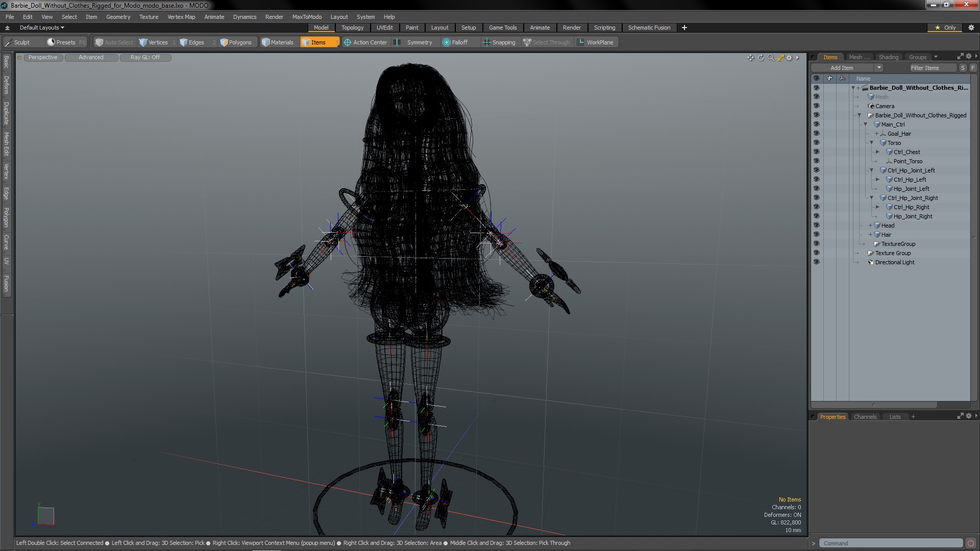
Task: Expand the Ctrl_Hip_Left node
Action: pos(878,180)
